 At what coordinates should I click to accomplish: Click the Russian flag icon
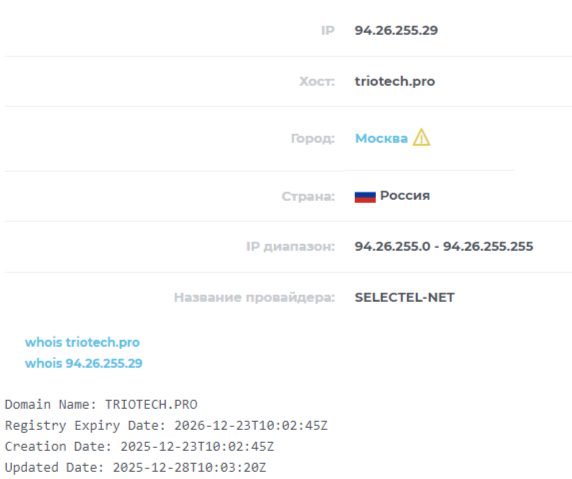365,197
